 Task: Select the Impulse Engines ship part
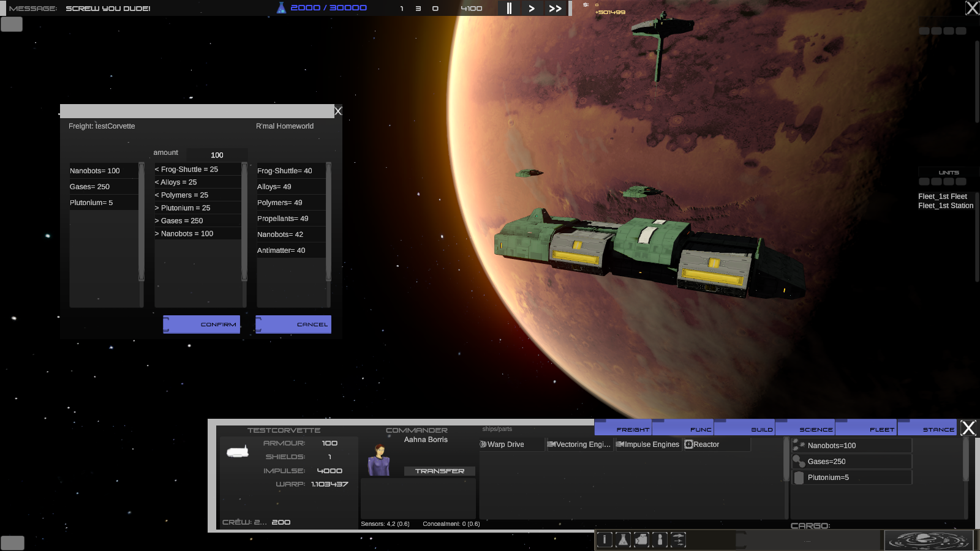click(x=648, y=444)
